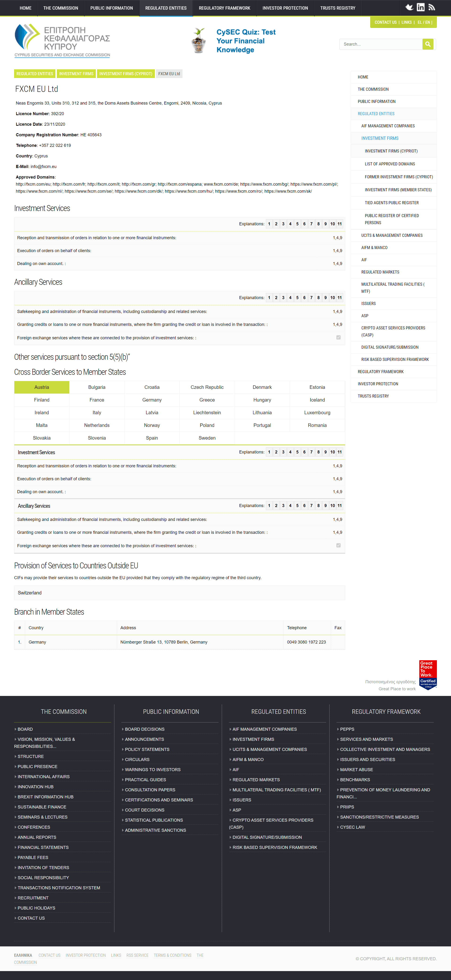Screen dimensions: 451x980
Task: Open PEPPS footer link
Action: [347, 729]
